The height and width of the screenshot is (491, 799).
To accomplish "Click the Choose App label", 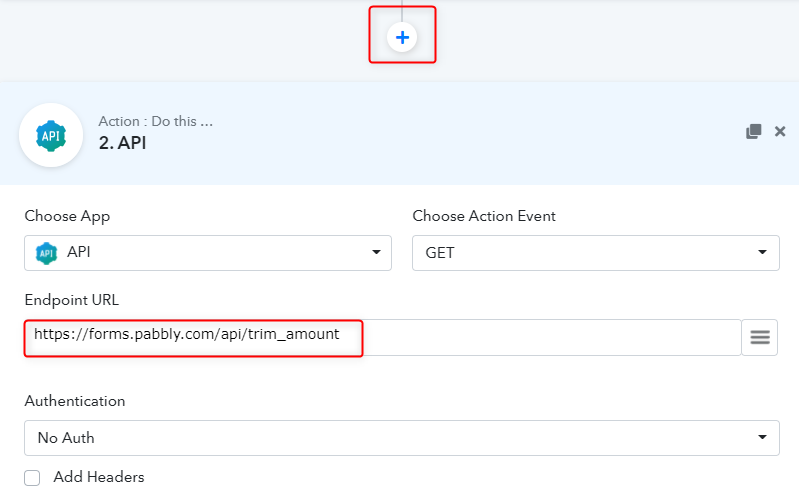I will pos(67,216).
